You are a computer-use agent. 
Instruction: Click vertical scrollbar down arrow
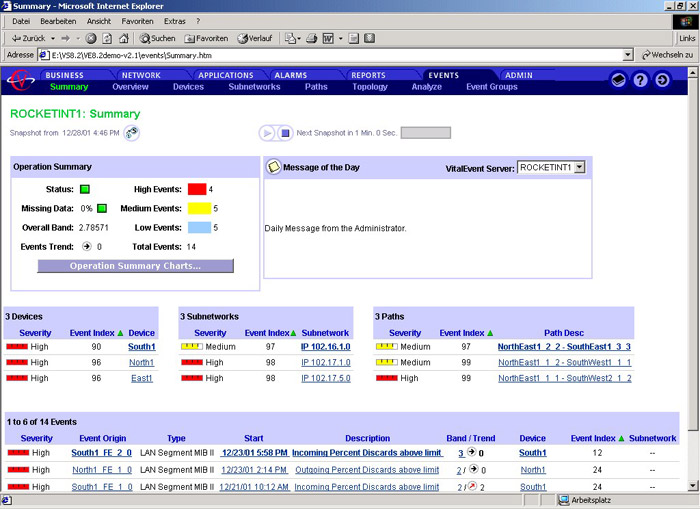tap(692, 486)
